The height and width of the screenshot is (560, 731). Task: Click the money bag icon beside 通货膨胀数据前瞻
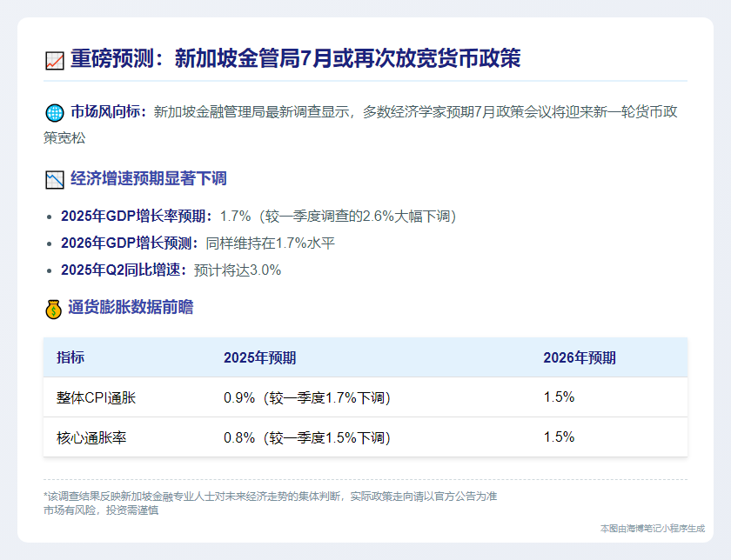click(x=54, y=309)
